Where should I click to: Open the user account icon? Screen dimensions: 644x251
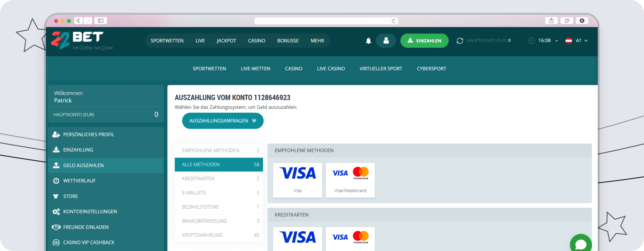pos(386,41)
